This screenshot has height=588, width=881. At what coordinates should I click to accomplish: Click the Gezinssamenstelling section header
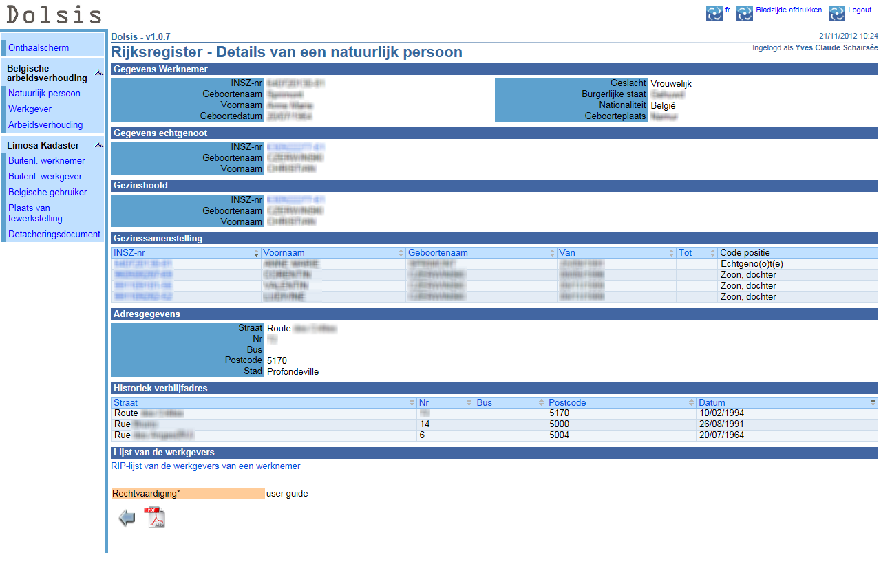click(494, 239)
